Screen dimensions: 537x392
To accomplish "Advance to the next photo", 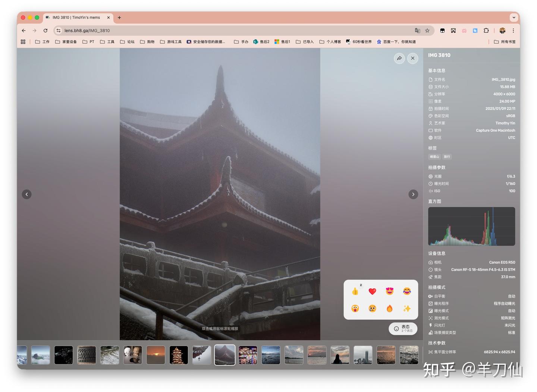I will [413, 194].
